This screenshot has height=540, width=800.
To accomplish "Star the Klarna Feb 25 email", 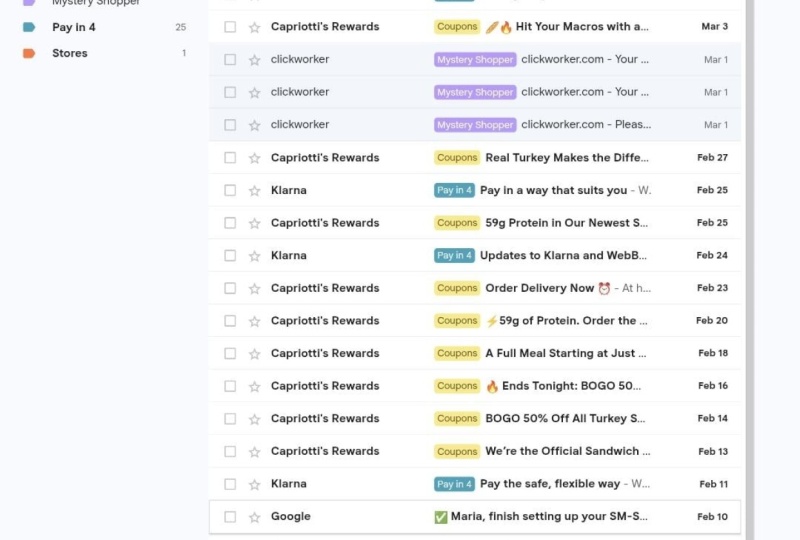I will (x=255, y=190).
